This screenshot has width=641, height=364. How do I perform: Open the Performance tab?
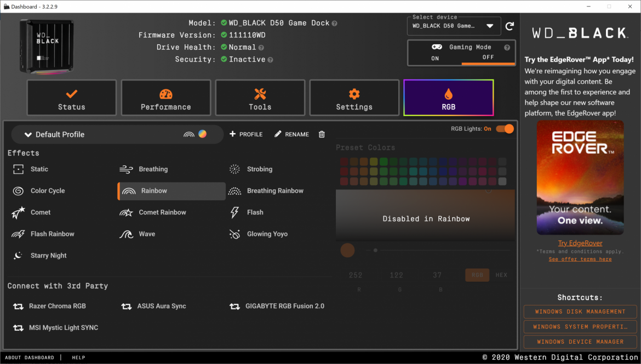click(166, 98)
